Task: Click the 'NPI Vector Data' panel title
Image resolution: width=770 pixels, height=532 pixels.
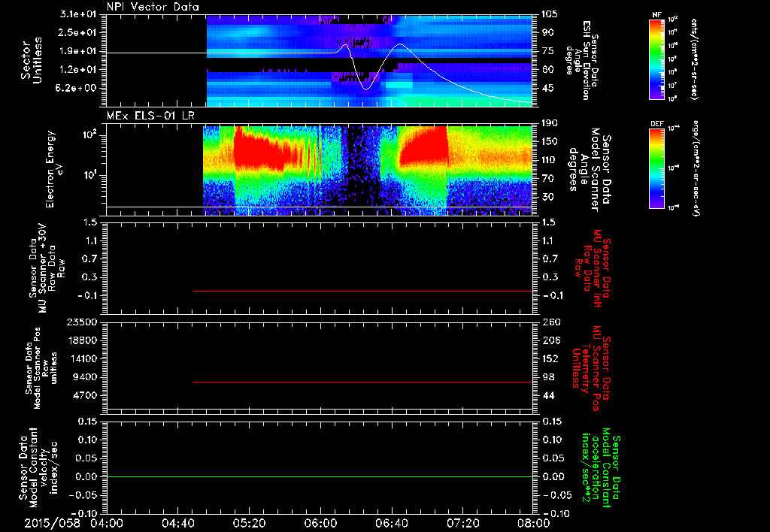Action: coord(153,7)
